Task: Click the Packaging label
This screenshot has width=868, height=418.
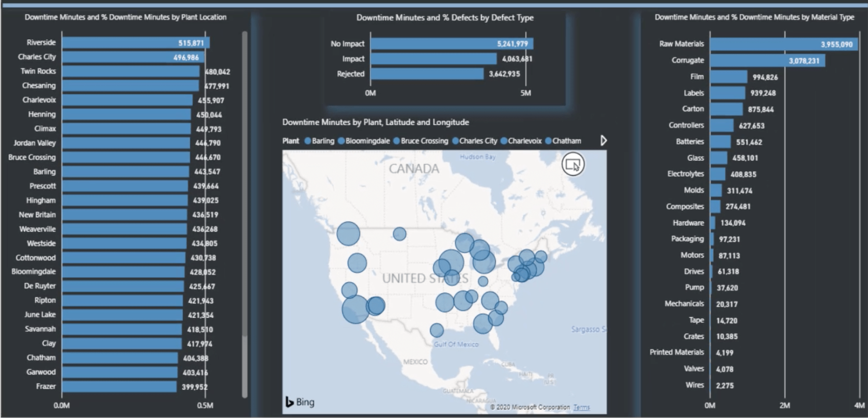Action: [687, 239]
